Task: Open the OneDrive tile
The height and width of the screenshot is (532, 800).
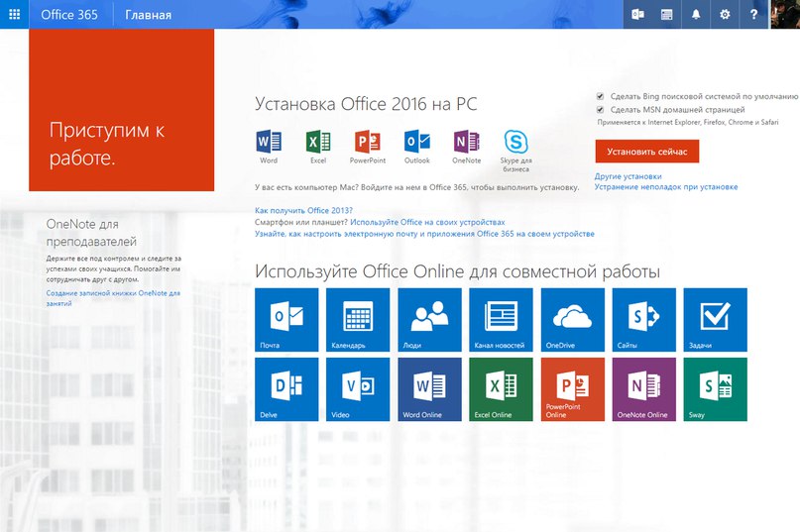Action: [x=572, y=320]
